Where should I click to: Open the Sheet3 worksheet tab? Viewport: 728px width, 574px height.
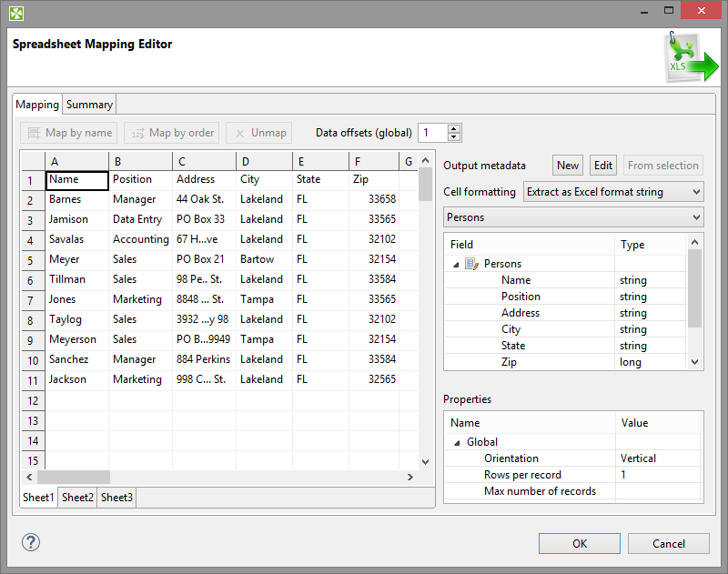(x=116, y=498)
